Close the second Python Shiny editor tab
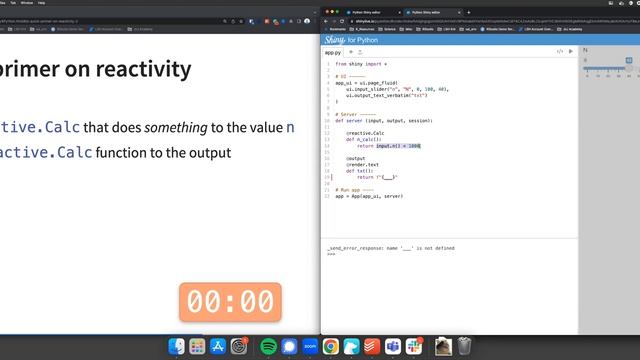Viewport: 640px width, 360px height. 459,12
